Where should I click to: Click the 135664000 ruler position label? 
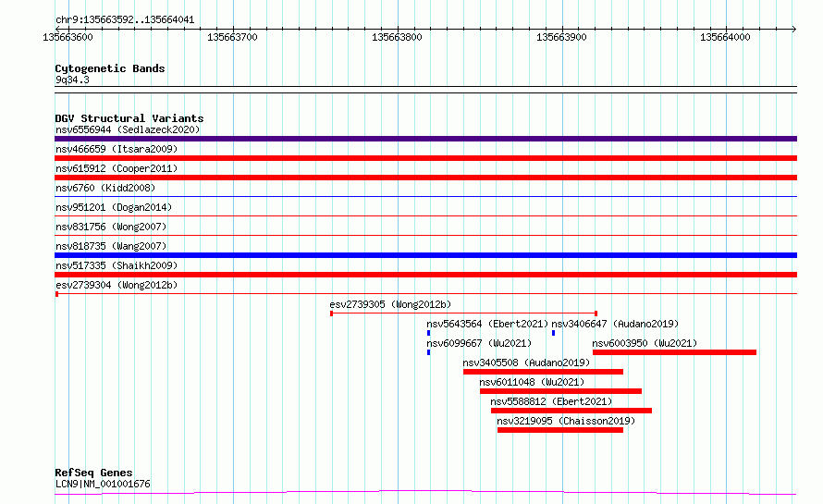click(x=725, y=37)
